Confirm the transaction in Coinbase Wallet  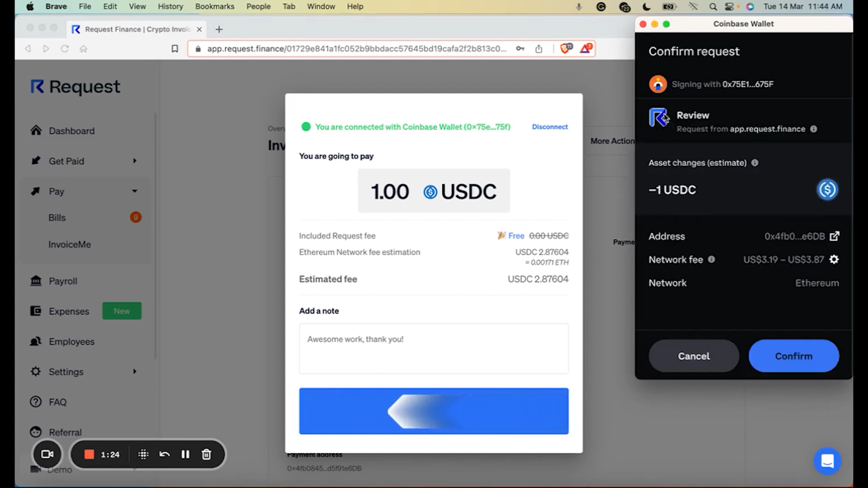793,356
